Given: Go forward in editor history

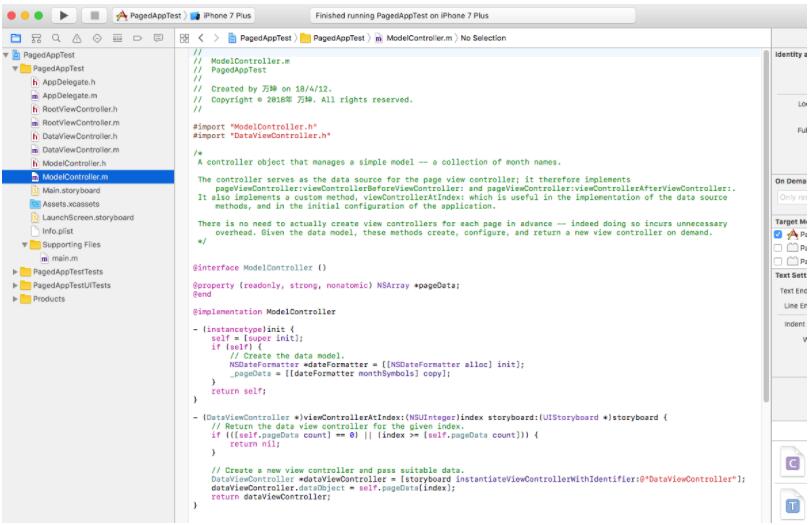Looking at the screenshot, I should (216, 38).
